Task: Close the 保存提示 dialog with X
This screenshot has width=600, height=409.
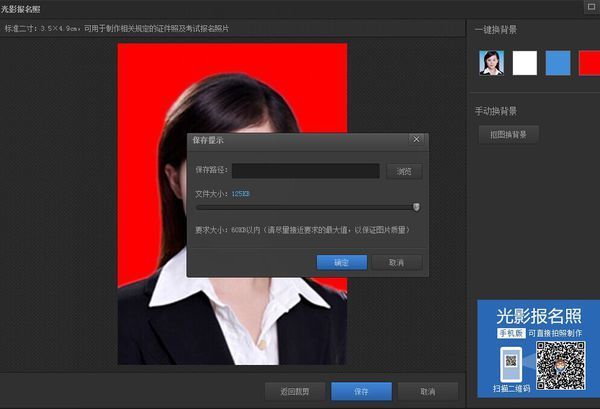Action: coord(416,139)
